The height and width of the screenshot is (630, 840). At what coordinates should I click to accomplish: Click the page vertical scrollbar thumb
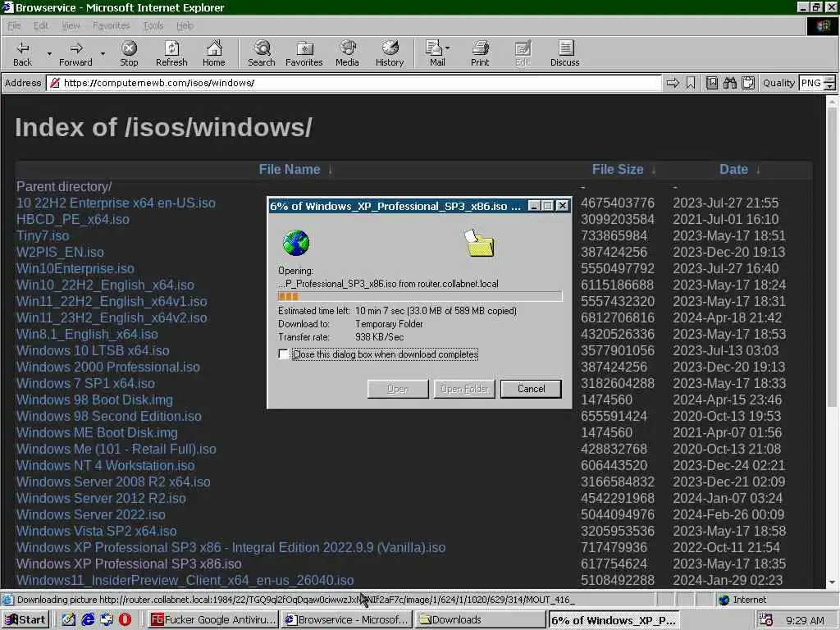pos(832,257)
